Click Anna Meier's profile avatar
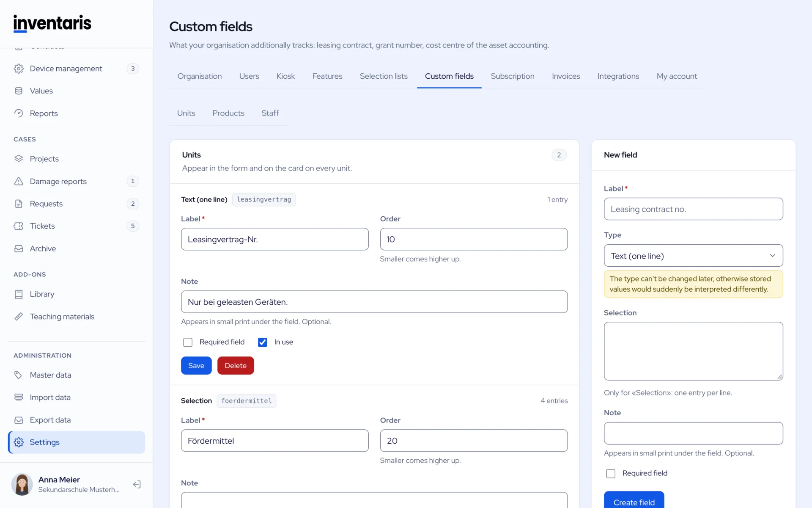 [x=22, y=484]
